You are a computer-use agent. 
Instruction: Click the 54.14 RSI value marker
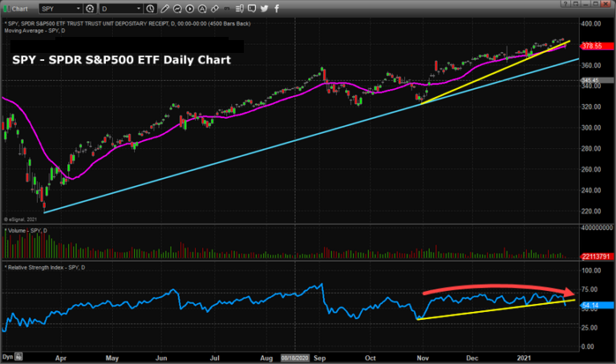tap(597, 305)
